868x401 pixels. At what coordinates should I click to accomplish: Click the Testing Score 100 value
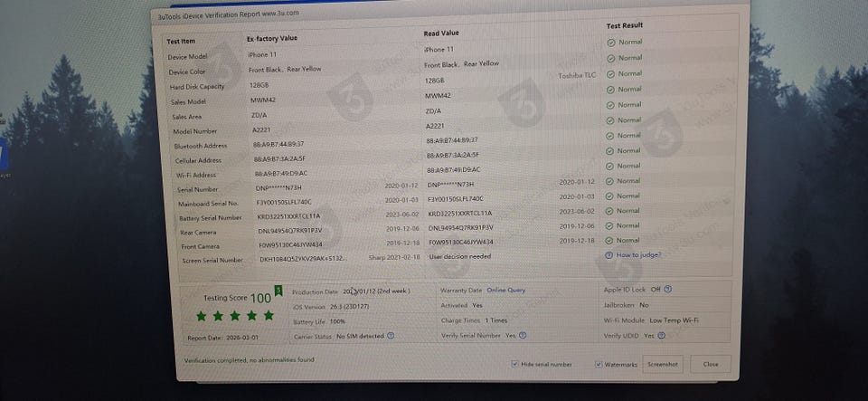[260, 298]
